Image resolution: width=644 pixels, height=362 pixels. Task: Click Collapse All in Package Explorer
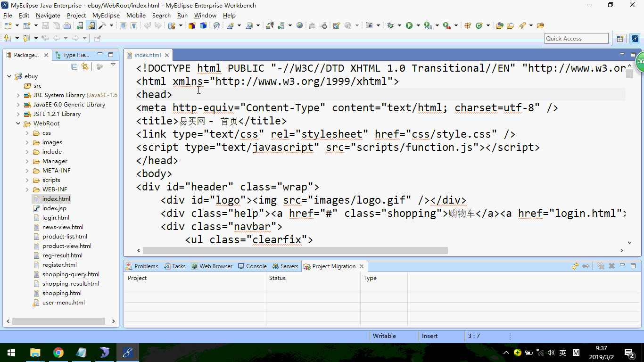pos(74,67)
